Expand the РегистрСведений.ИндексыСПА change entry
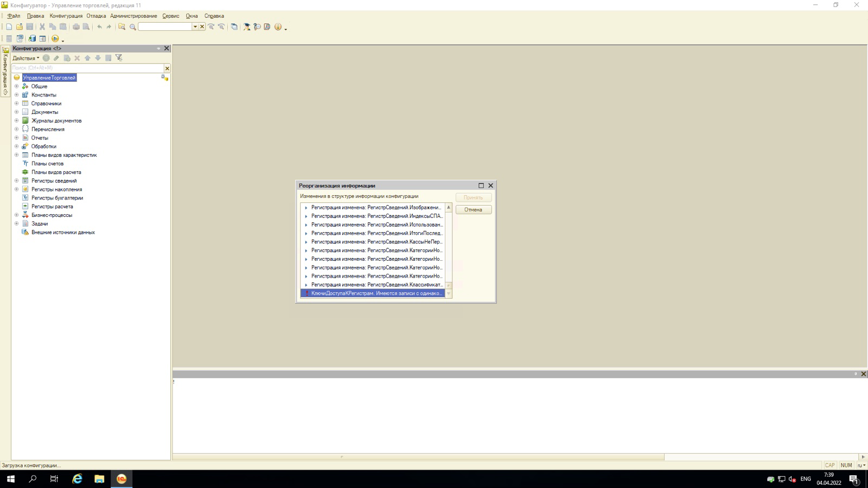 306,216
